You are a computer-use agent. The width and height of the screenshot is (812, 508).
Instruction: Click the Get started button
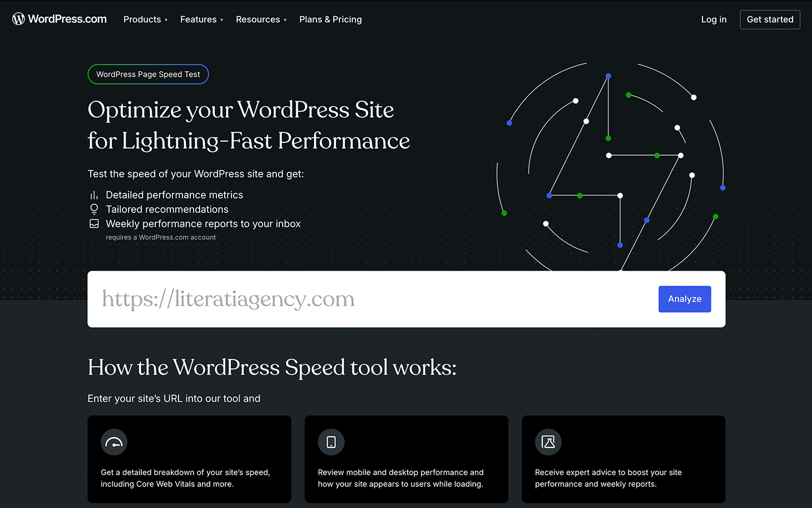click(x=770, y=19)
